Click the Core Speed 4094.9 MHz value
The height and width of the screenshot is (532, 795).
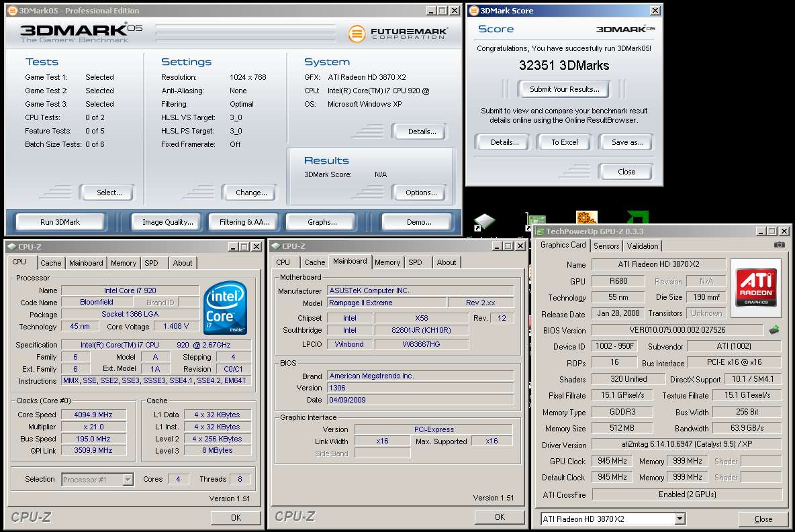(93, 415)
